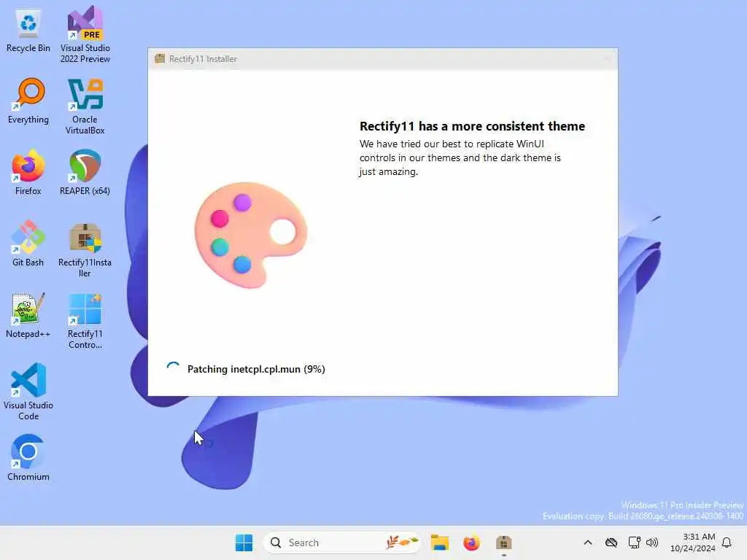Click the network tray icon

coord(634,542)
